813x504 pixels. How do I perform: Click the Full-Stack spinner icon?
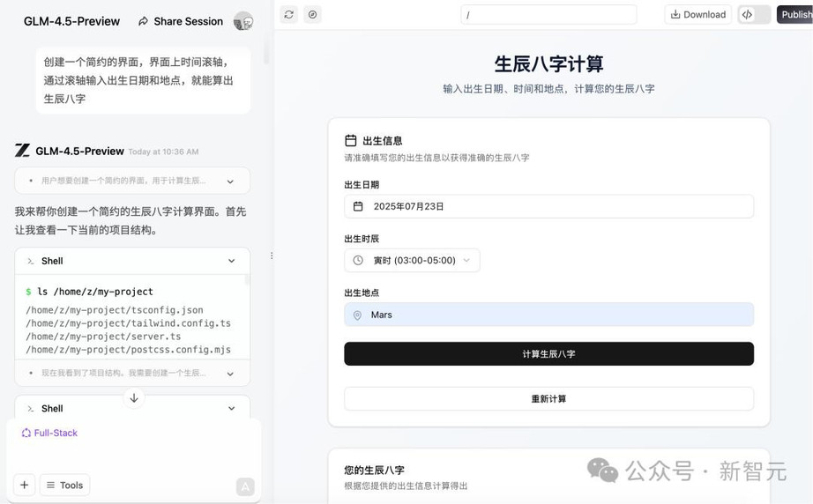pyautogui.click(x=26, y=433)
